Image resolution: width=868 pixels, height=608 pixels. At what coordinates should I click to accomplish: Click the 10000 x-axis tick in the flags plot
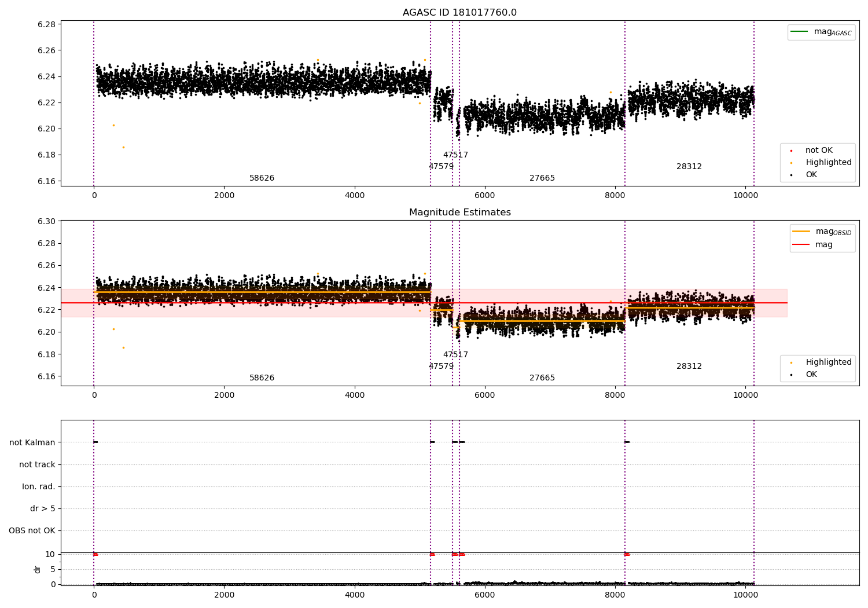[745, 595]
